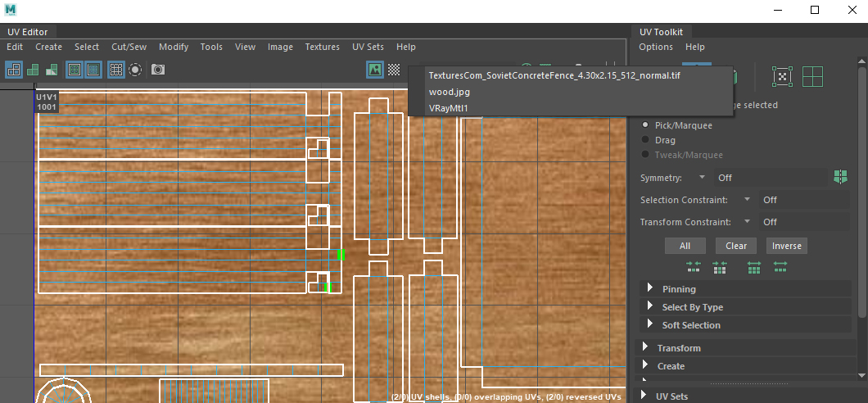
Task: Open the View menu
Action: pyautogui.click(x=245, y=47)
